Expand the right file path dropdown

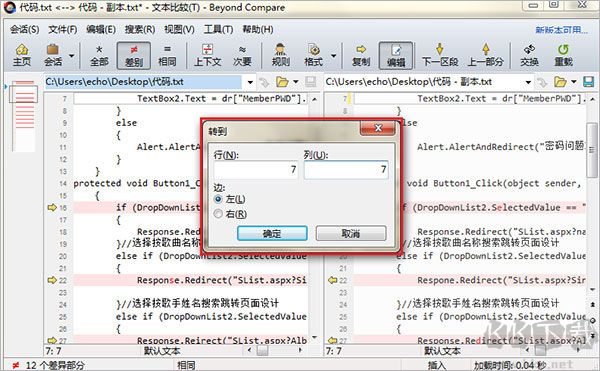[528, 82]
